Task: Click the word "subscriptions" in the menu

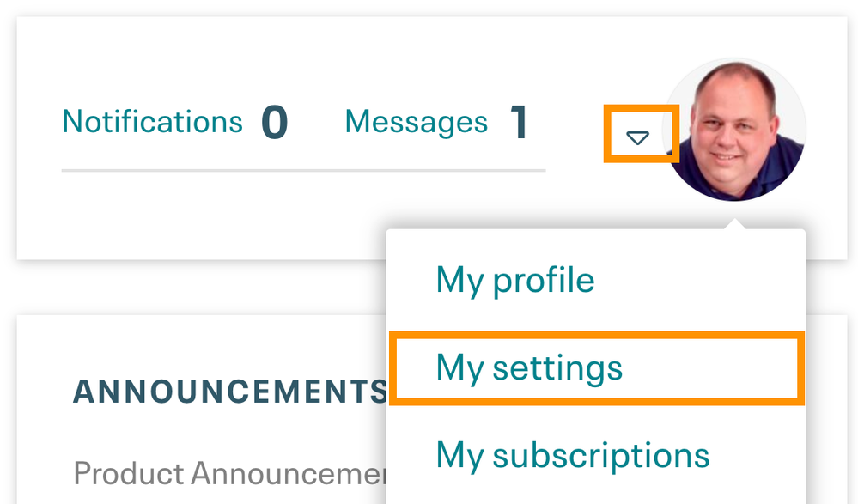Action: (x=601, y=454)
